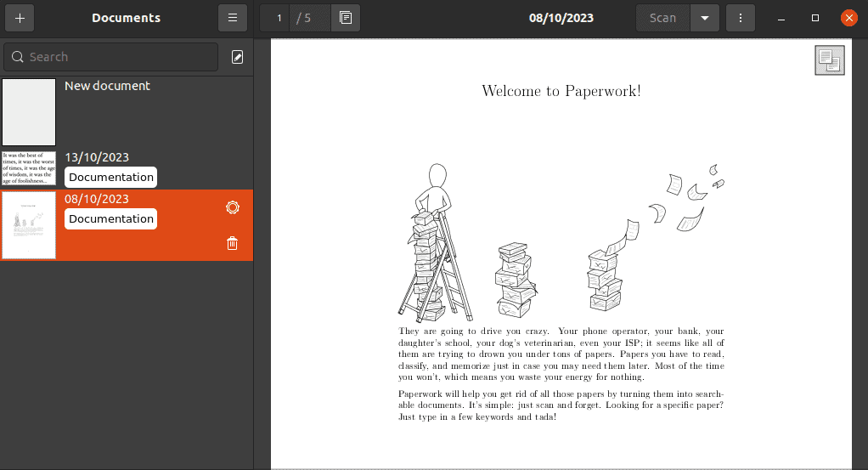Close the Paperwork window
Screen dimensions: 868x470
[x=848, y=18]
